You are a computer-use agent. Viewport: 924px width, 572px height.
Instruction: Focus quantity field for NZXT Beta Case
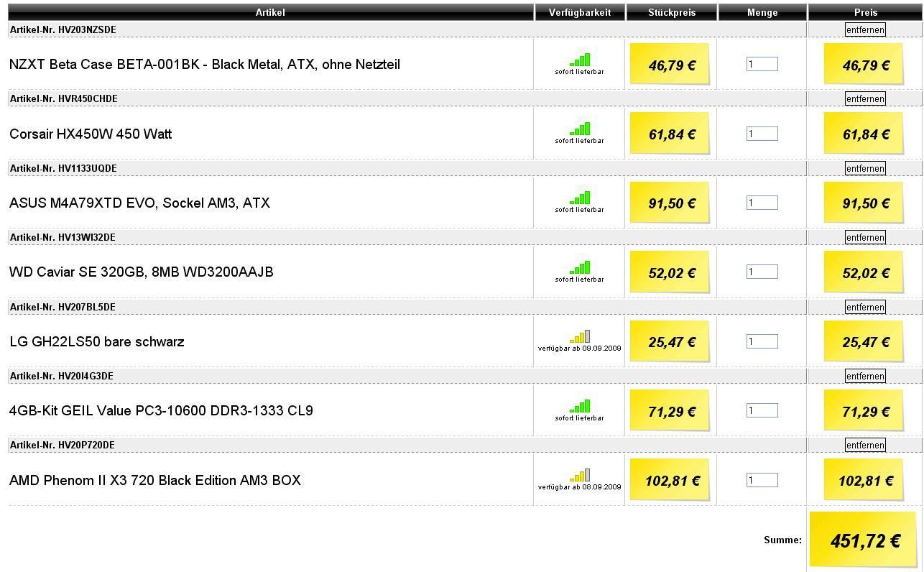point(762,64)
